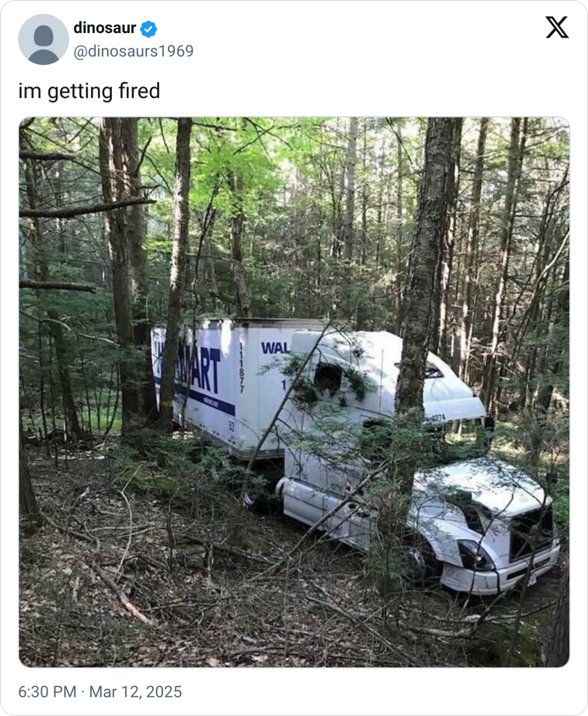Click the Mar 12, 2025 date
This screenshot has width=588, height=716.
coord(135,691)
